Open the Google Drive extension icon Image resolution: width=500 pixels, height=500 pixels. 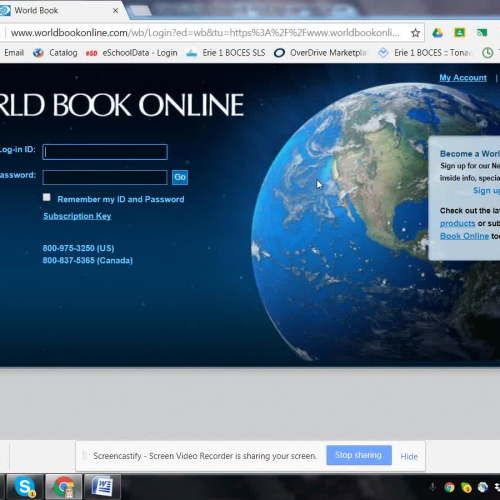coord(437,33)
